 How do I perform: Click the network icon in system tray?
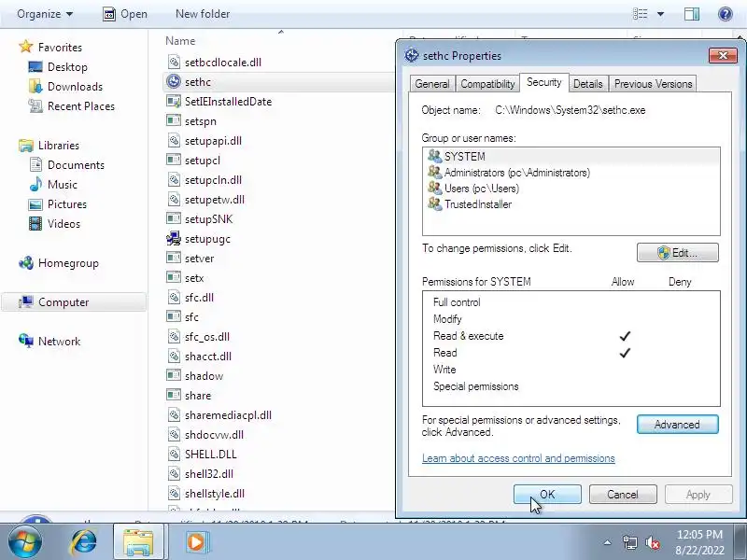[629, 542]
